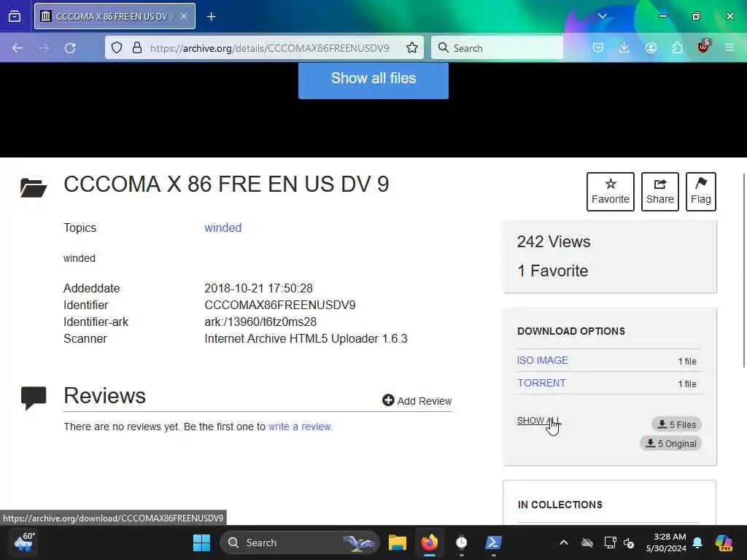Download the 5 Original button

click(x=671, y=443)
